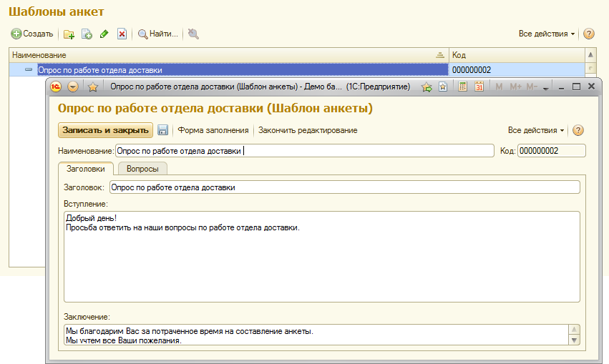Open the 1C main menu dropdown arrow

coord(73,87)
